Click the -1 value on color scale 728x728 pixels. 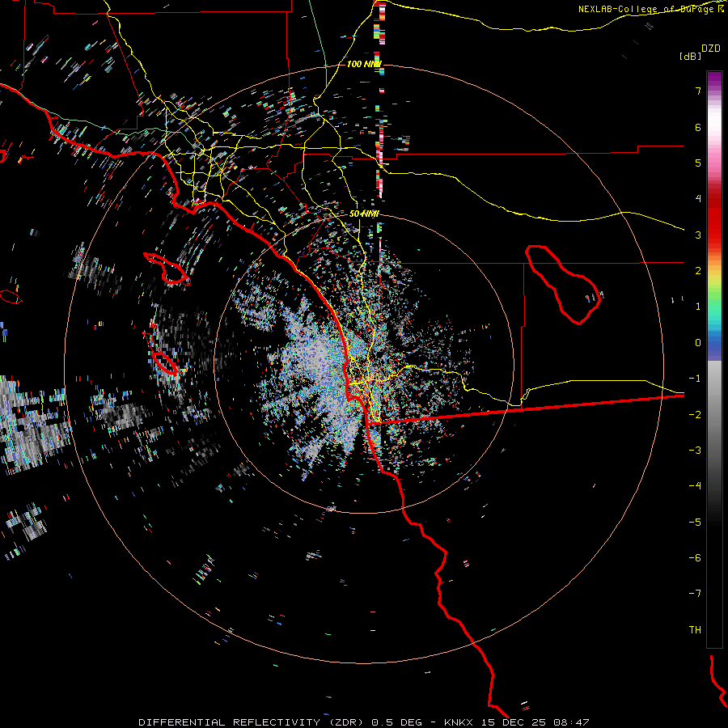(695, 379)
